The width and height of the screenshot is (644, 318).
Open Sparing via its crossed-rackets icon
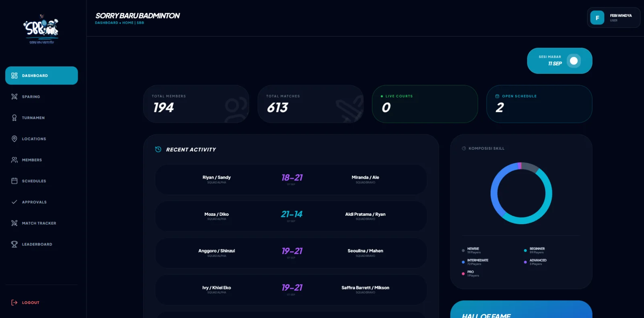coord(14,97)
